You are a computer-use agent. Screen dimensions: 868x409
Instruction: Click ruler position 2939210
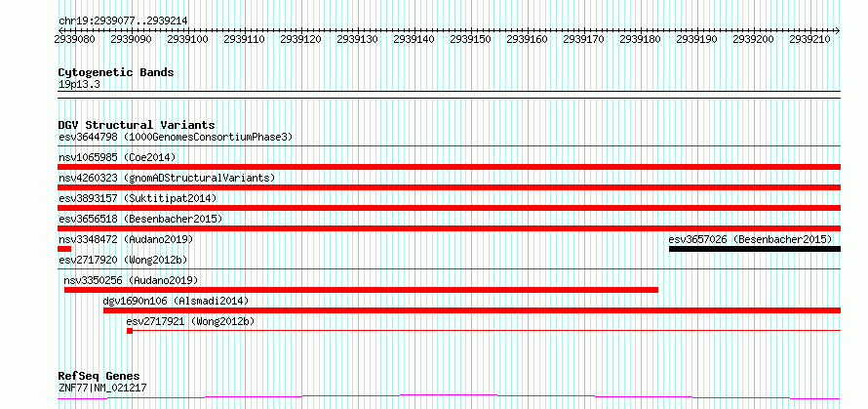click(x=809, y=39)
